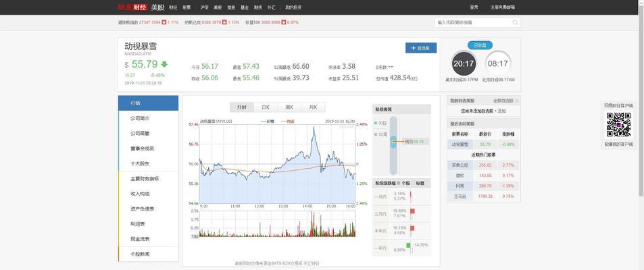The image size is (644, 270).
Task: Open 港股 in the top navigation
Action: (231, 7)
